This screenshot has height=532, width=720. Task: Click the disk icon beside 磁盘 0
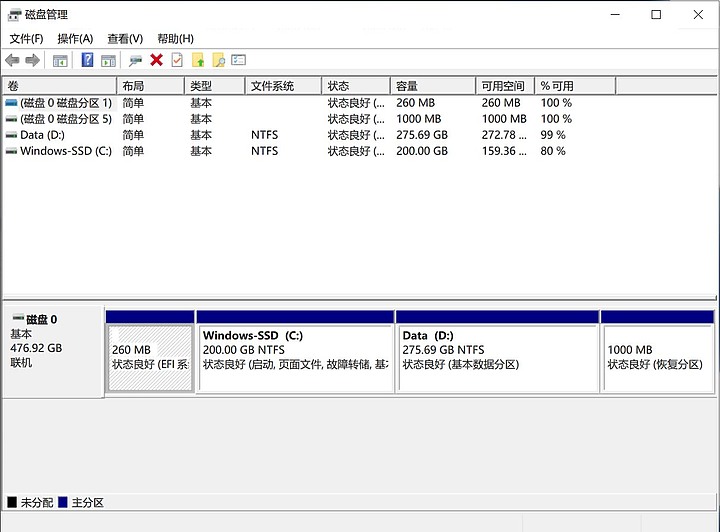(x=18, y=318)
